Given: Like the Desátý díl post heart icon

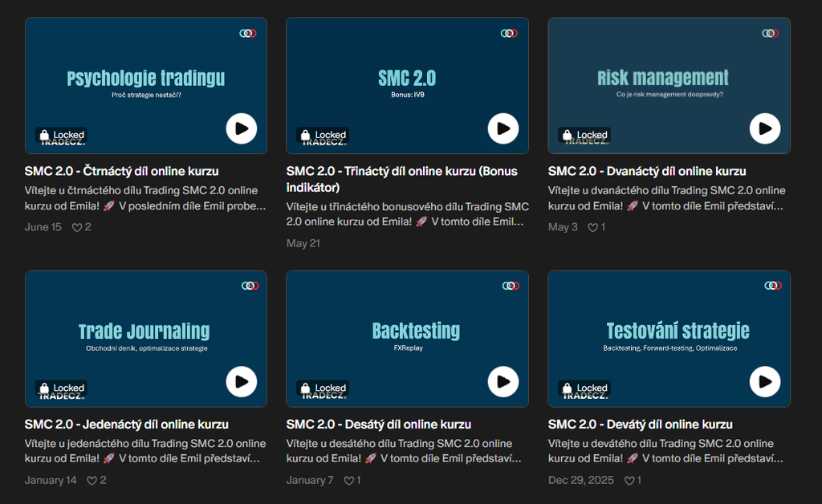Looking at the screenshot, I should [348, 481].
